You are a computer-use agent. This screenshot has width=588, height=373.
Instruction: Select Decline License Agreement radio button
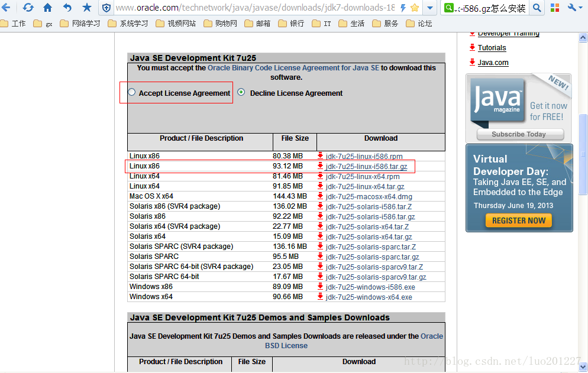pyautogui.click(x=241, y=92)
